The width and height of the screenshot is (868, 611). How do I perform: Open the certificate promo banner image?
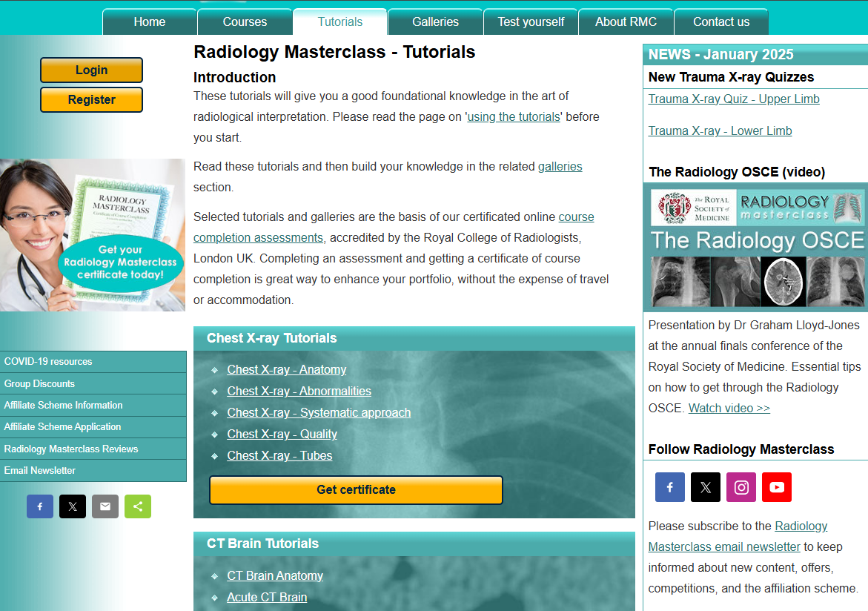pos(93,235)
